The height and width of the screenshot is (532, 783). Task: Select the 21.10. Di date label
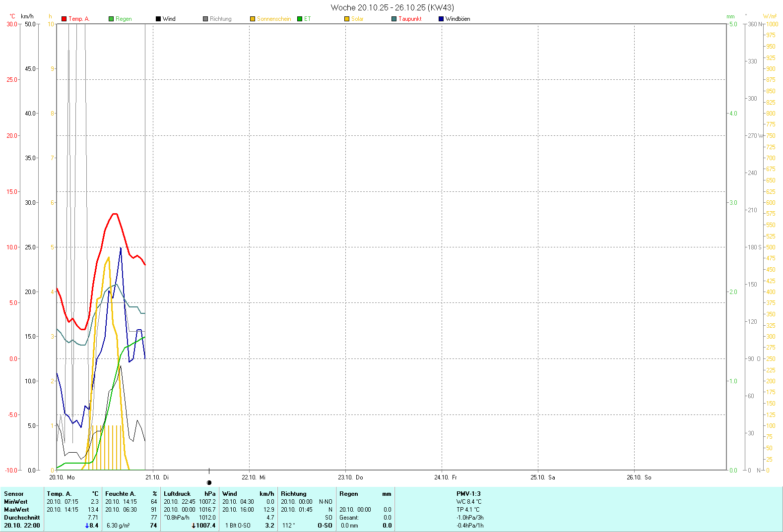(157, 477)
